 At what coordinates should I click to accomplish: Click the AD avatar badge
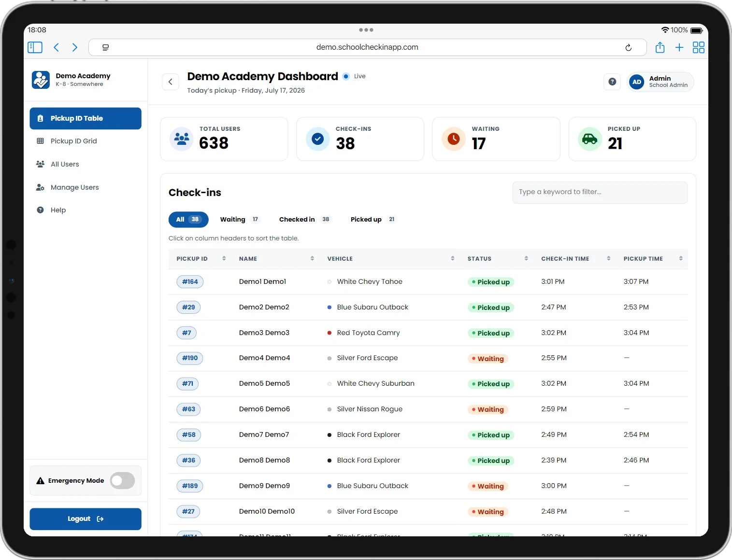pyautogui.click(x=637, y=82)
